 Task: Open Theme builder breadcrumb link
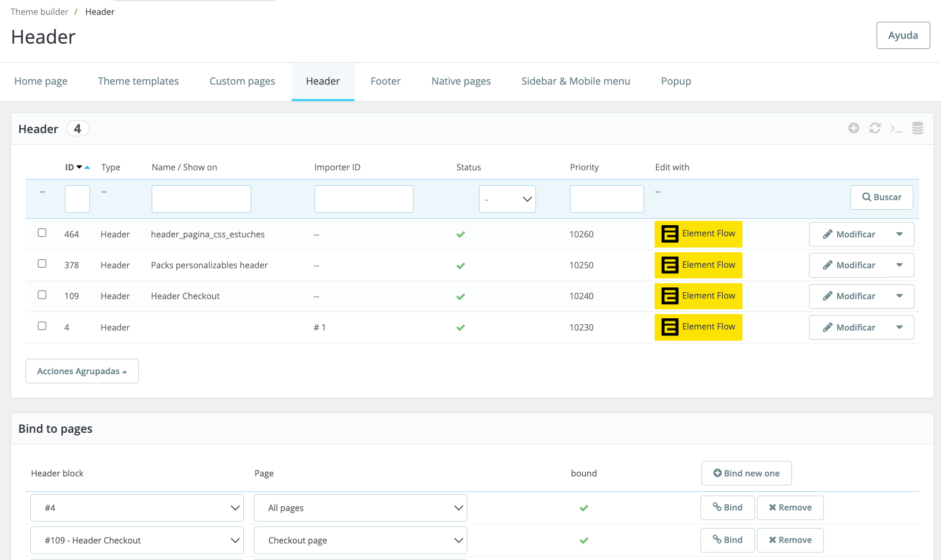39,12
